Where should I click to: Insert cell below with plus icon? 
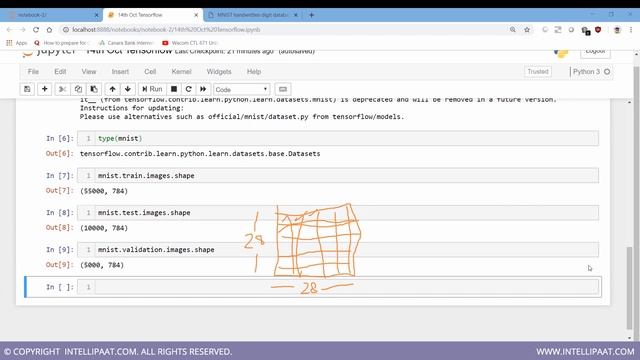pyautogui.click(x=44, y=89)
